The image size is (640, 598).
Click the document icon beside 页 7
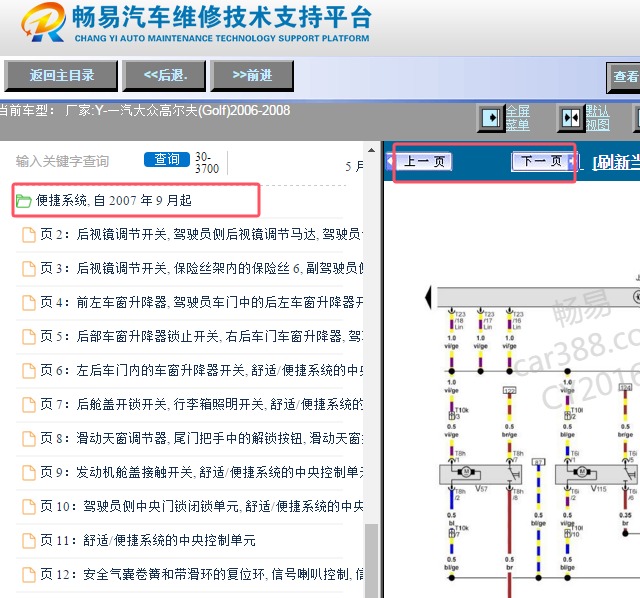point(29,405)
